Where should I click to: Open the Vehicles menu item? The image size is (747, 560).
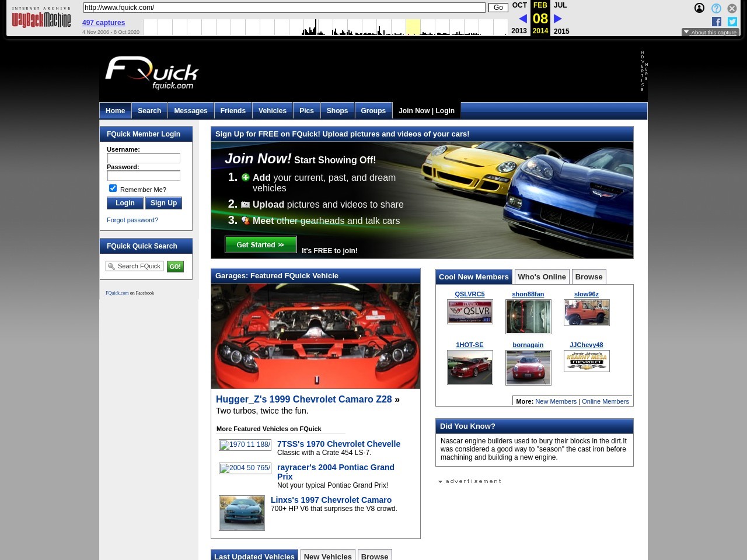pyautogui.click(x=272, y=111)
